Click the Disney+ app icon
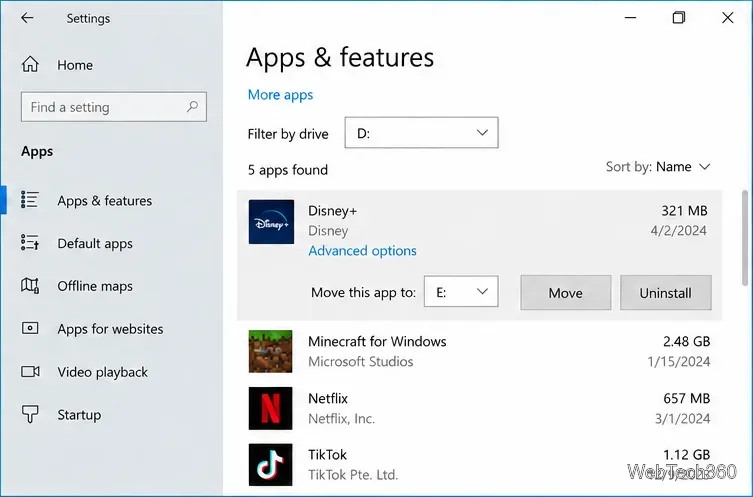This screenshot has height=497, width=753. (271, 222)
